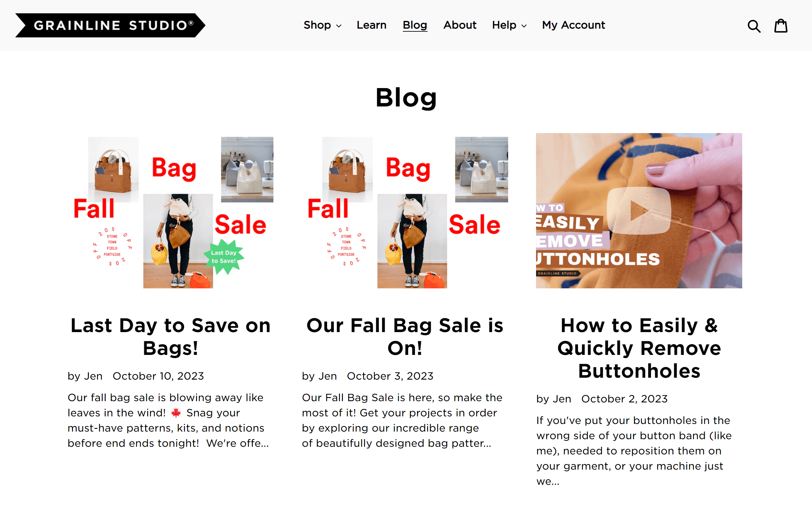Click the green Last Day to Save badge
Screen dimensions: 812x507
click(x=224, y=257)
